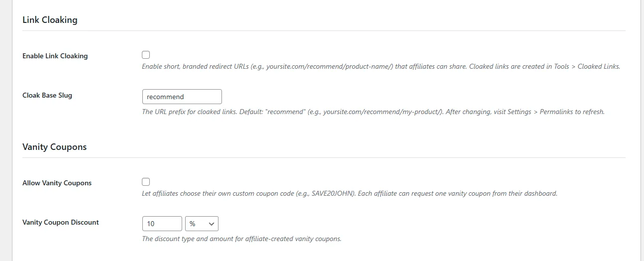644x261 pixels.
Task: Enable the Link Cloaking checkbox
Action: (146, 55)
